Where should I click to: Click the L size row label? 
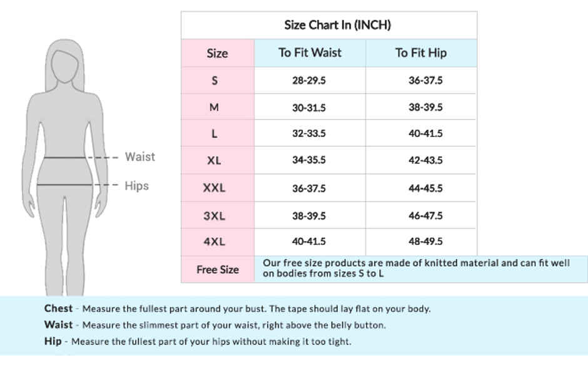coord(215,133)
